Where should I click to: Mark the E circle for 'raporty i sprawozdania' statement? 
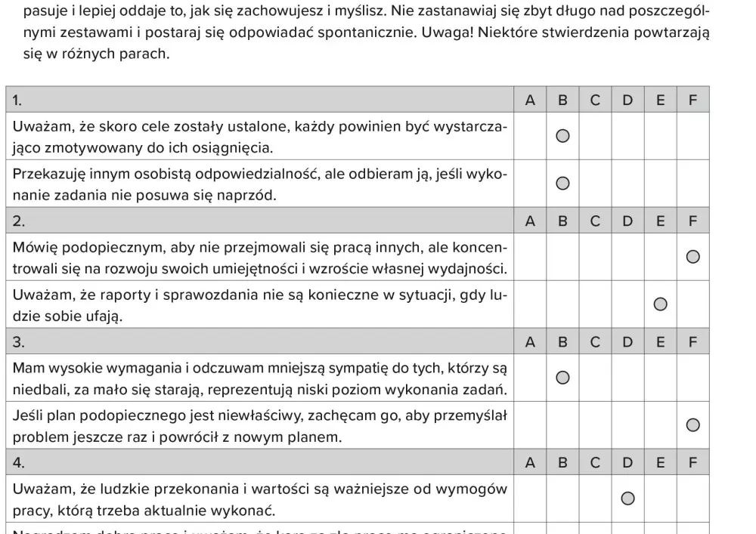(x=660, y=304)
